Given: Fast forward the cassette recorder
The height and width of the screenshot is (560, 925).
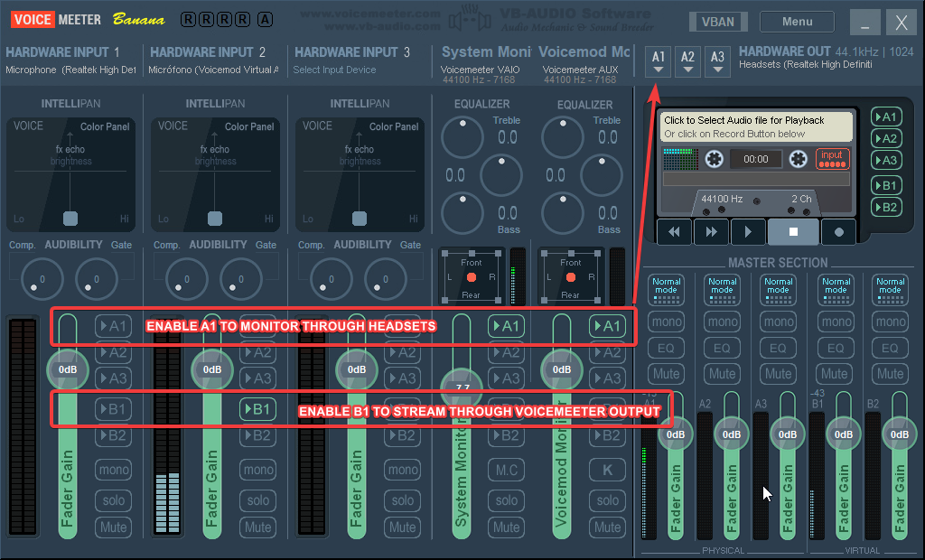Looking at the screenshot, I should (711, 232).
